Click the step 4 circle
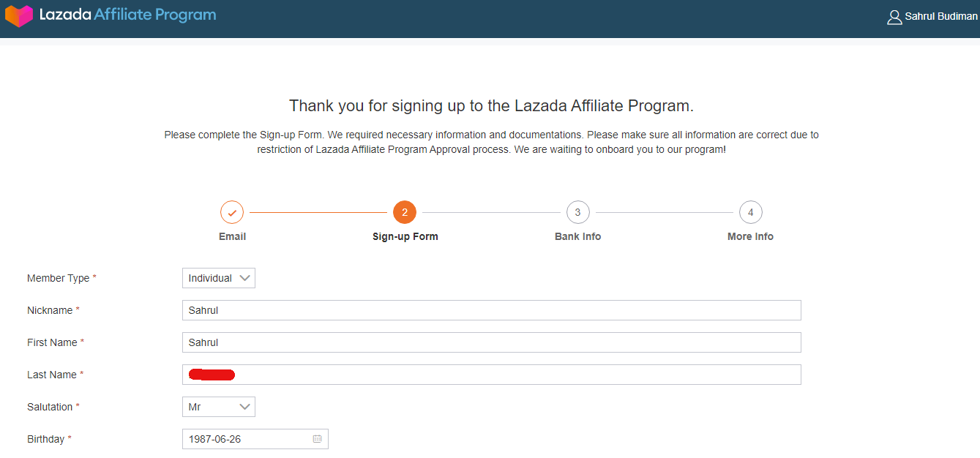The width and height of the screenshot is (980, 458). click(x=750, y=213)
